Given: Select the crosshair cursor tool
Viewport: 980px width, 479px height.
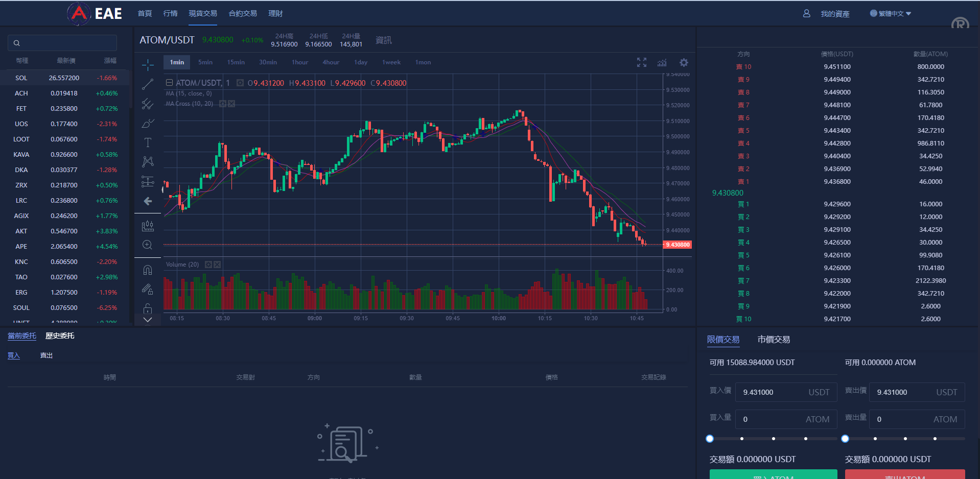Looking at the screenshot, I should [x=148, y=65].
